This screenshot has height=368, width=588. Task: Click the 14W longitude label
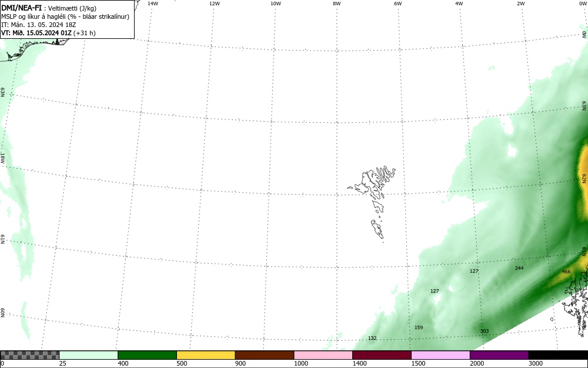point(153,4)
